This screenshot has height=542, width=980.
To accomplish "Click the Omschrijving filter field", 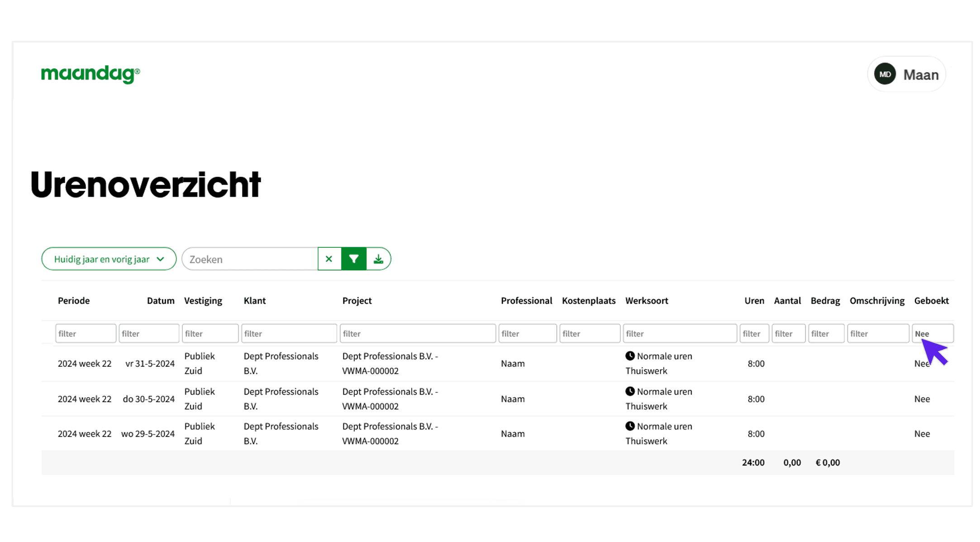I will [878, 333].
